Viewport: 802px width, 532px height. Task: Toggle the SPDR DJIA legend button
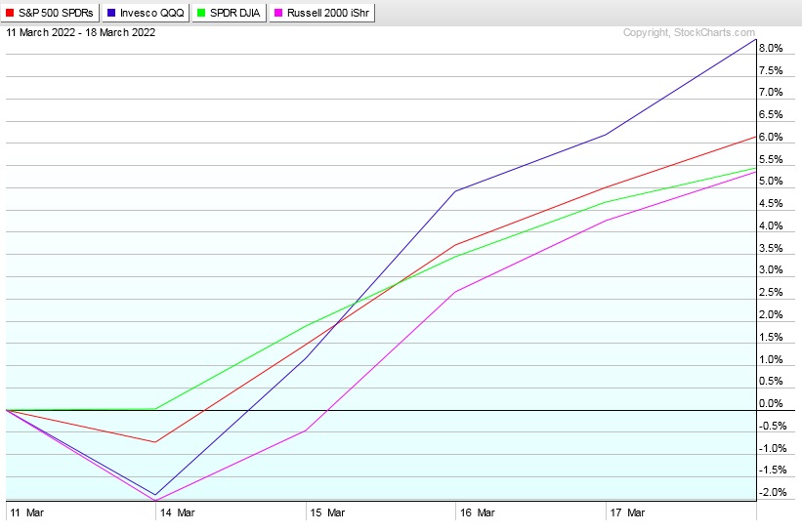(230, 13)
